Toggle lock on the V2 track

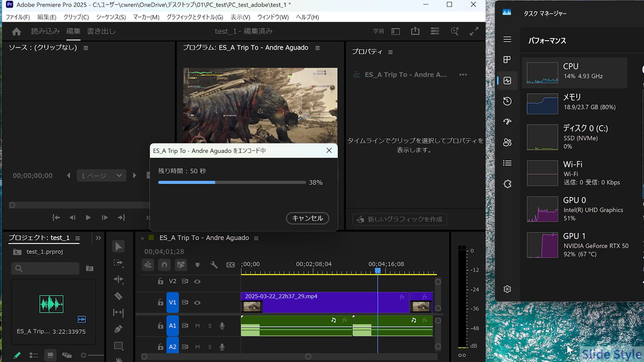coord(160,282)
